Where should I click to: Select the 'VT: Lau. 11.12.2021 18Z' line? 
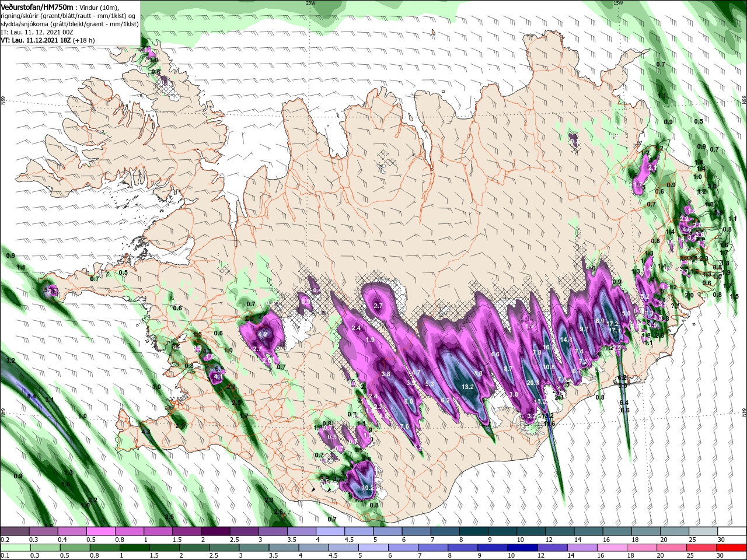tap(36, 40)
